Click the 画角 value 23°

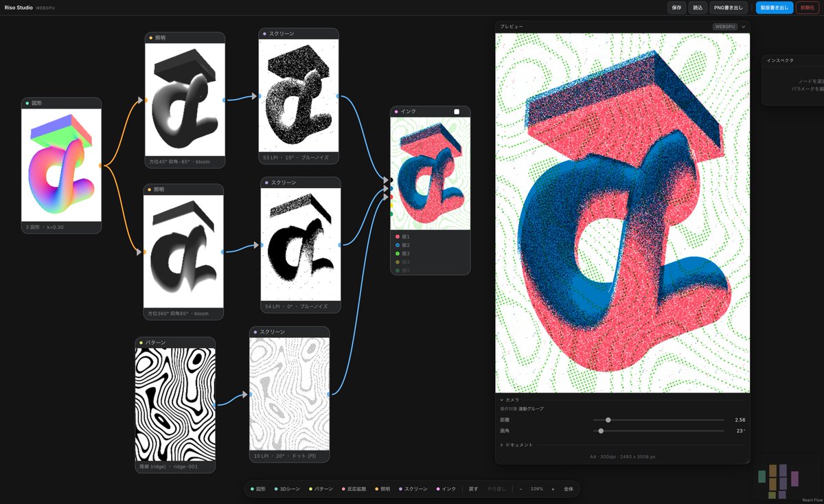pyautogui.click(x=741, y=431)
